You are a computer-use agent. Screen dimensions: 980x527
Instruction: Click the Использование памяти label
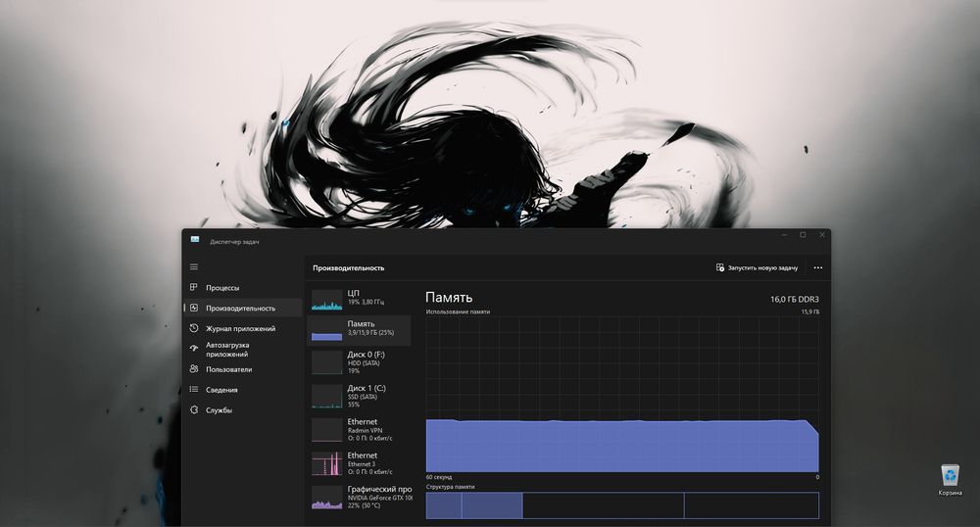[x=458, y=311]
